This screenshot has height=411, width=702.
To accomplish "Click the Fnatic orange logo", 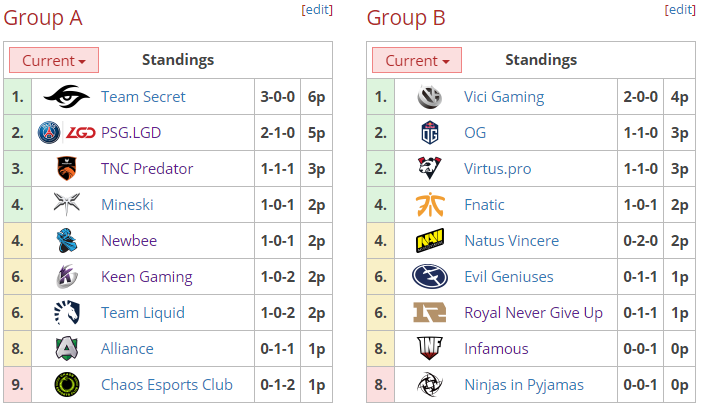I will click(430, 205).
